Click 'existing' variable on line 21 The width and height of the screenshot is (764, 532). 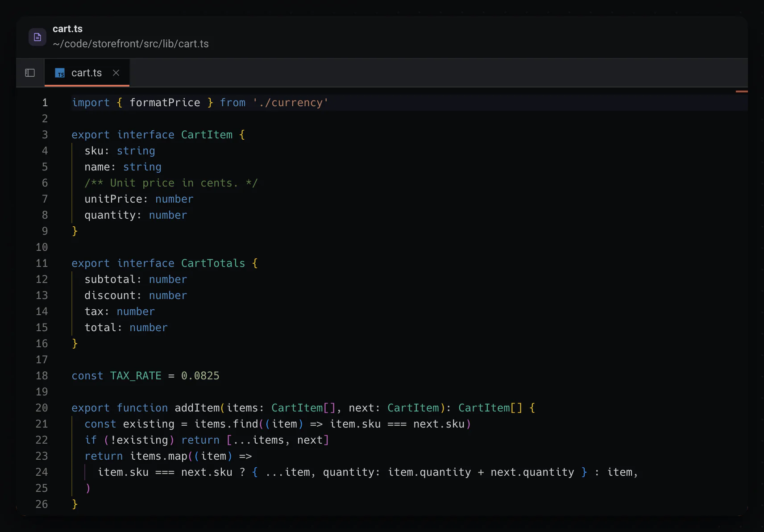[149, 424]
